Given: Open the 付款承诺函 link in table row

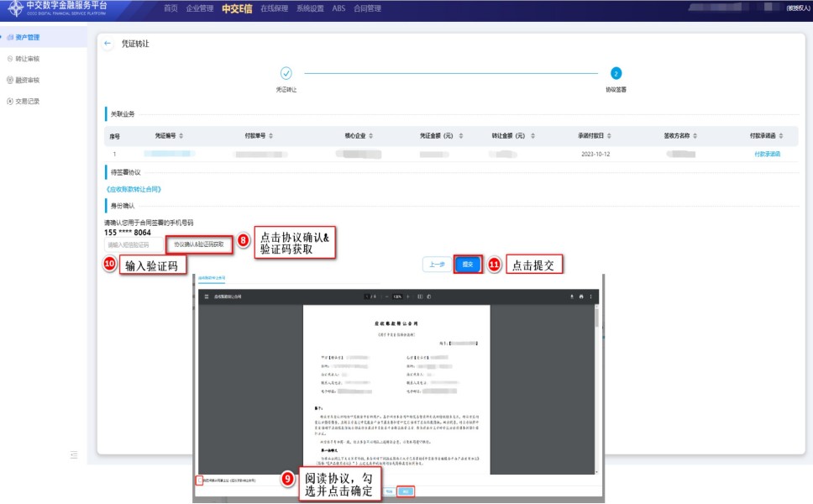Looking at the screenshot, I should click(x=767, y=155).
